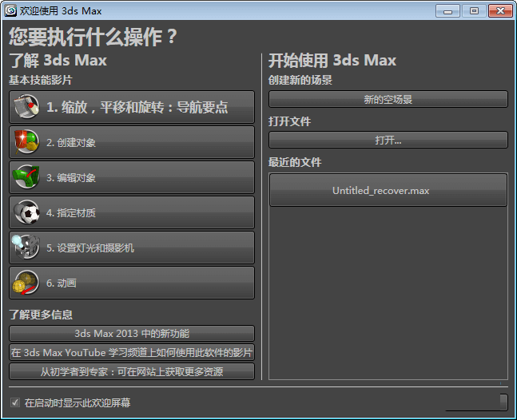Click the Edit Objects (编辑对象) tutorial icon

(x=26, y=177)
